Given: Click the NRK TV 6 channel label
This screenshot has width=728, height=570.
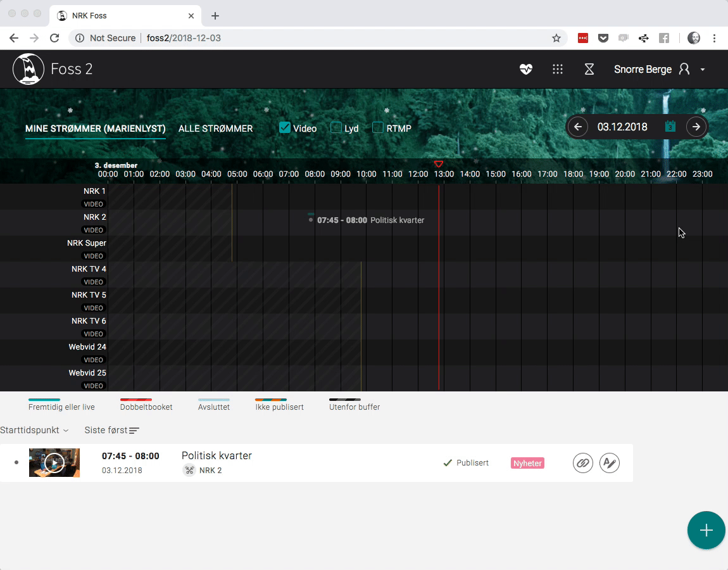Looking at the screenshot, I should [88, 321].
